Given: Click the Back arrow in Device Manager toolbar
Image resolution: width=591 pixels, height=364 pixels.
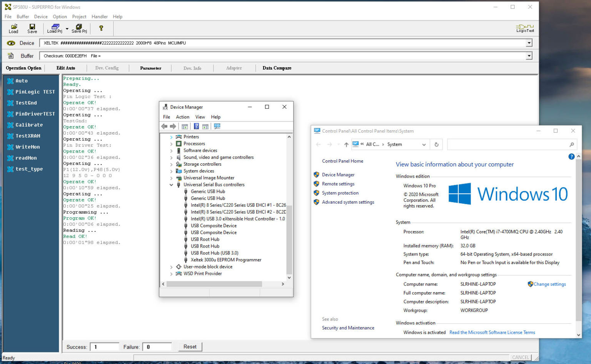Looking at the screenshot, I should [164, 126].
